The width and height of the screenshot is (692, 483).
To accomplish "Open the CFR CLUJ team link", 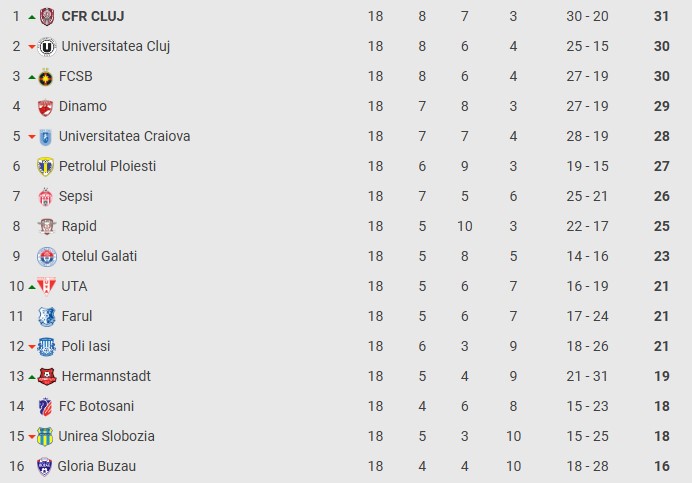I will click(93, 16).
